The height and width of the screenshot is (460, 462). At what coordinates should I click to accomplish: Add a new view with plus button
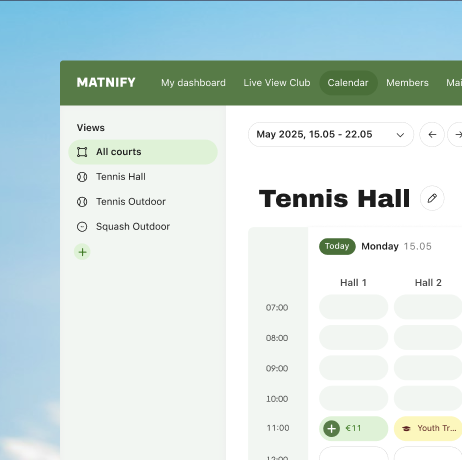tap(82, 252)
